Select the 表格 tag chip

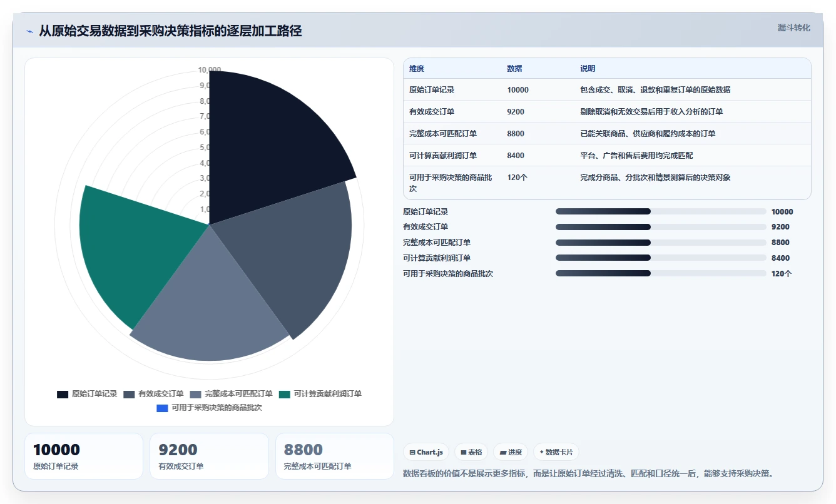pos(471,452)
